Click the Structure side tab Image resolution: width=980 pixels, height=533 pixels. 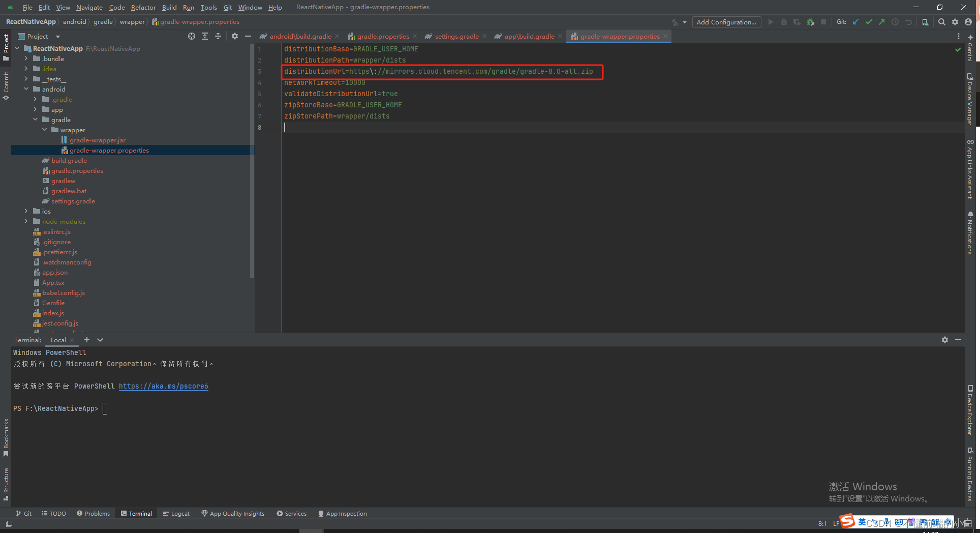6,484
